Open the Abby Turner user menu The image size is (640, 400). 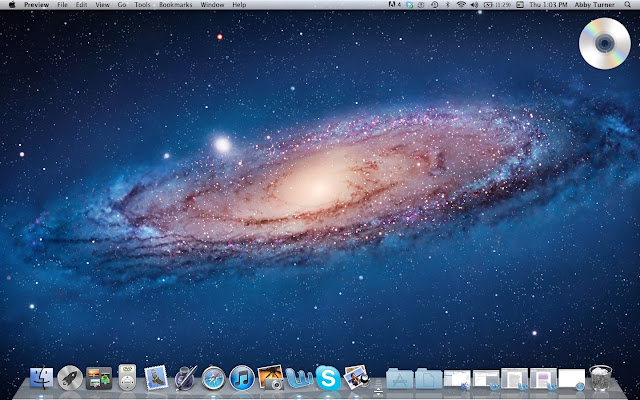point(594,5)
